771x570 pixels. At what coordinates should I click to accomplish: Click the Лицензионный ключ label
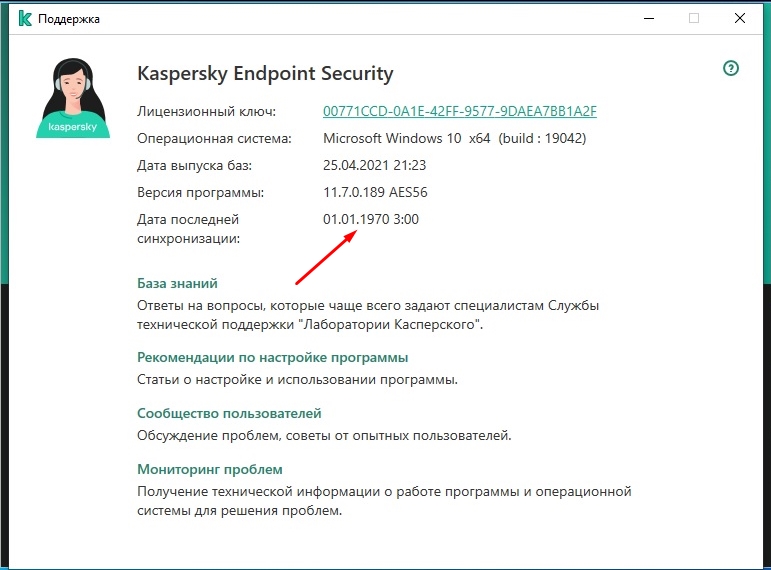click(206, 111)
